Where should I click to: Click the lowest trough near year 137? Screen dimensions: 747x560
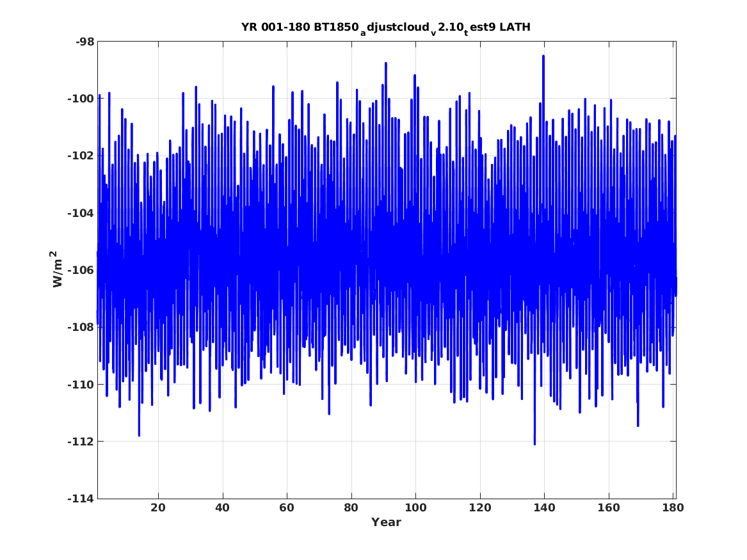(x=534, y=444)
